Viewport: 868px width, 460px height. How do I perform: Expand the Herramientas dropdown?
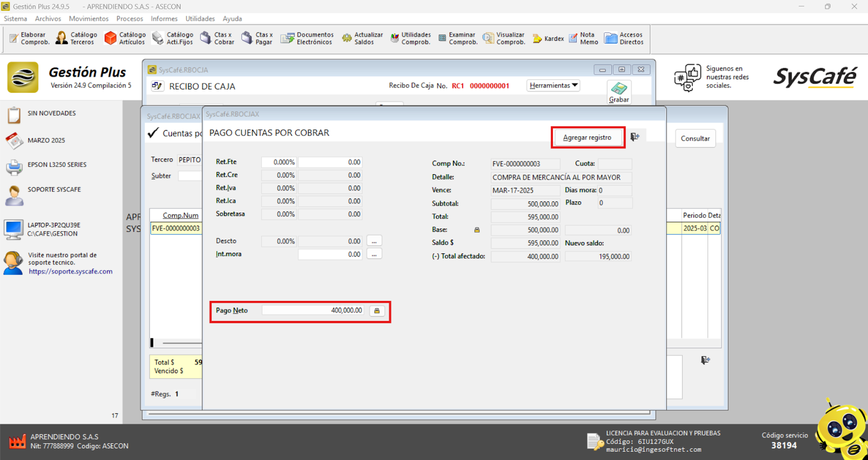(553, 85)
